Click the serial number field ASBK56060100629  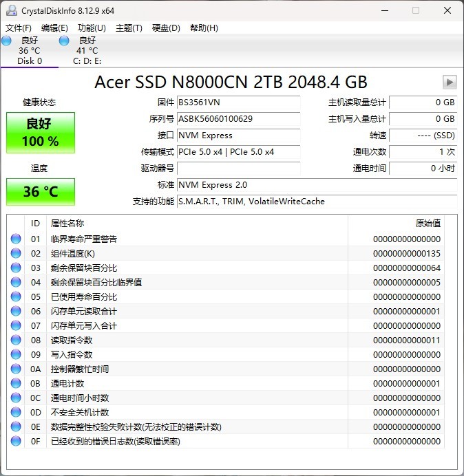[x=238, y=119]
